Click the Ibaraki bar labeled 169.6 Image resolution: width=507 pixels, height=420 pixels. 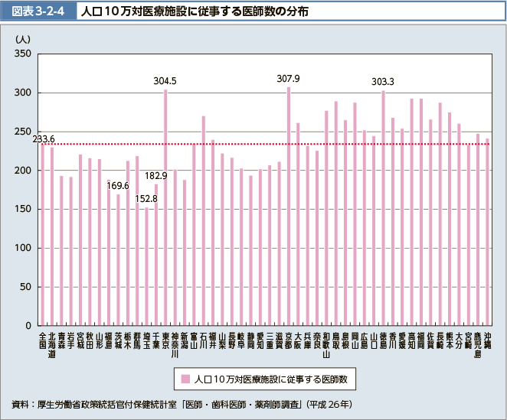point(118,260)
